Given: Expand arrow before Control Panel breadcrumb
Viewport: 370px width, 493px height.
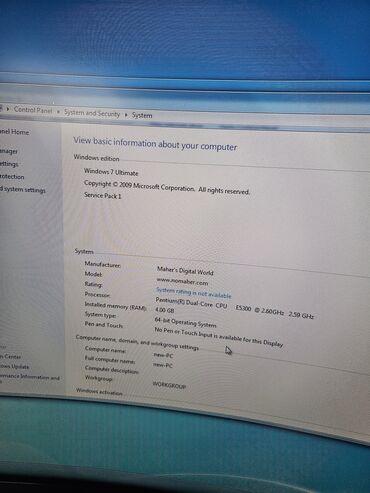Looking at the screenshot, I should click(x=8, y=109).
